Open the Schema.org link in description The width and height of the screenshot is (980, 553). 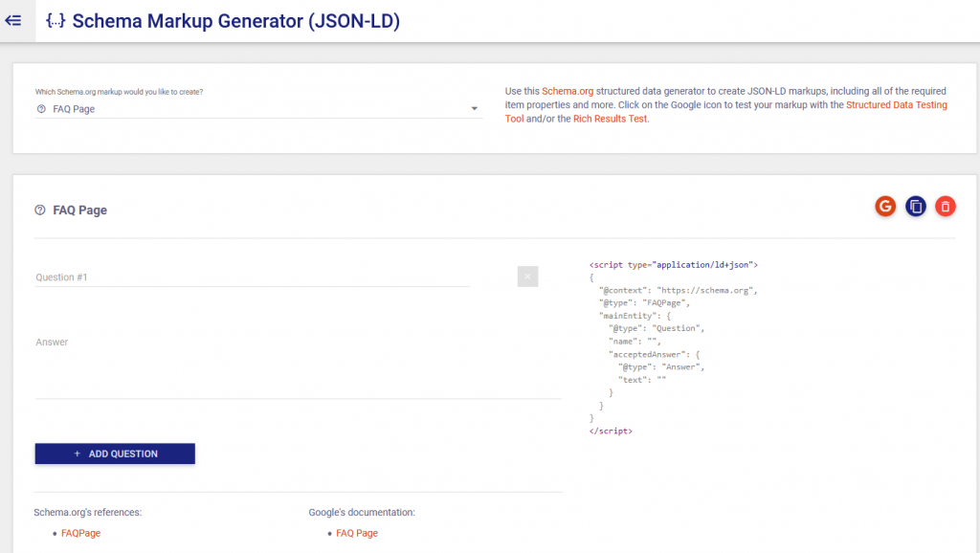click(x=568, y=91)
